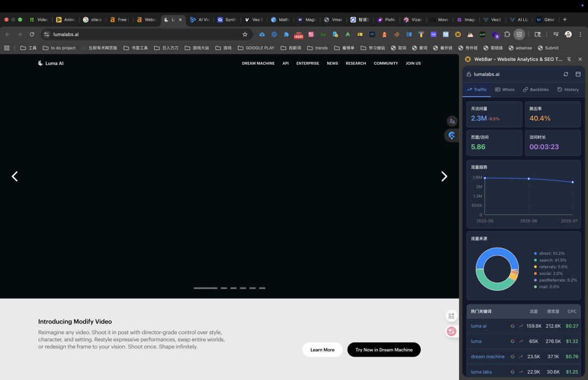Open the 'adsense' bookmark
588x380 pixels.
(520, 48)
